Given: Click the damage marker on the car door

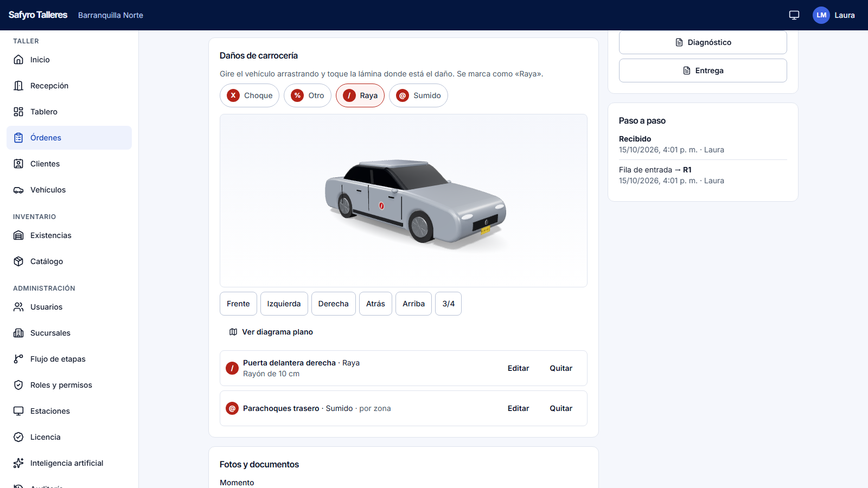Looking at the screenshot, I should (381, 206).
